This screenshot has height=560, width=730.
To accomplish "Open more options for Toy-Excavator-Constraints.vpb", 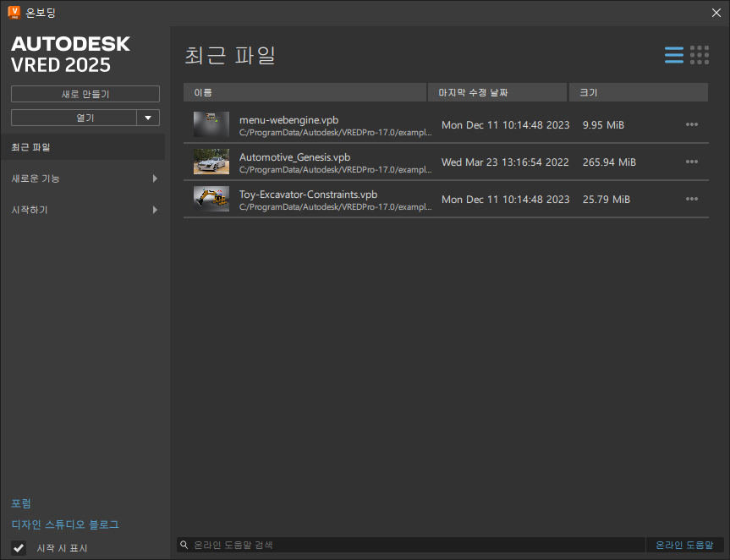I will point(691,199).
